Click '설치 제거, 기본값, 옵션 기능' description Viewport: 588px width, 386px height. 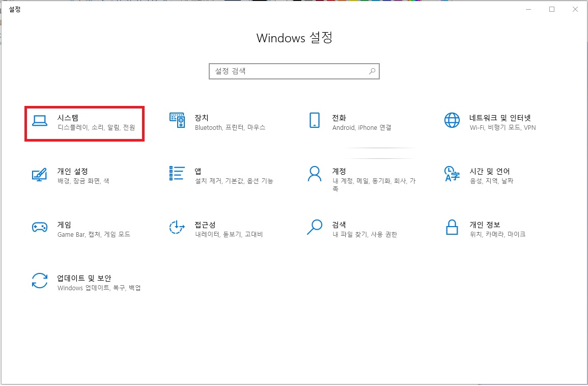[234, 181]
